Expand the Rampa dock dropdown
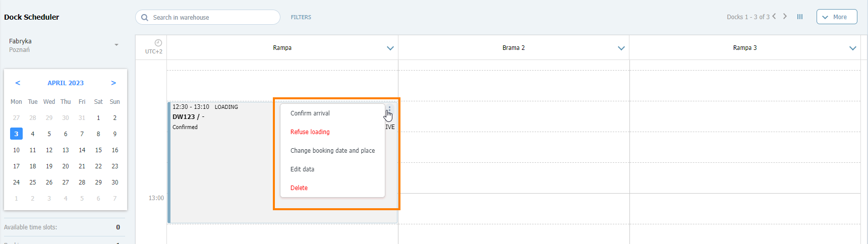This screenshot has width=868, height=244. coord(390,48)
